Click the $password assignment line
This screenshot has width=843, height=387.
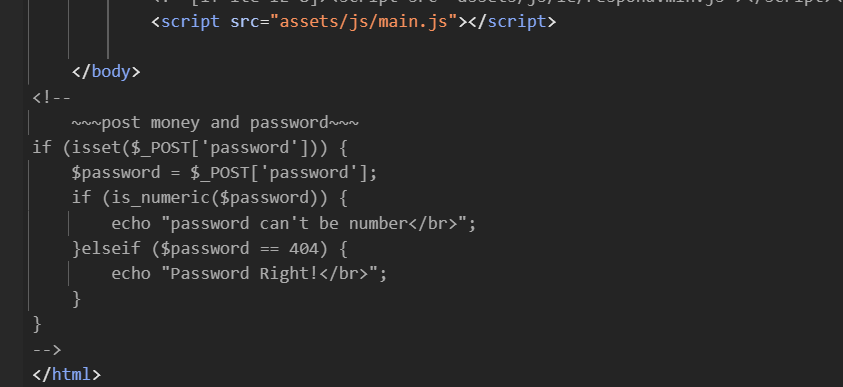point(225,173)
